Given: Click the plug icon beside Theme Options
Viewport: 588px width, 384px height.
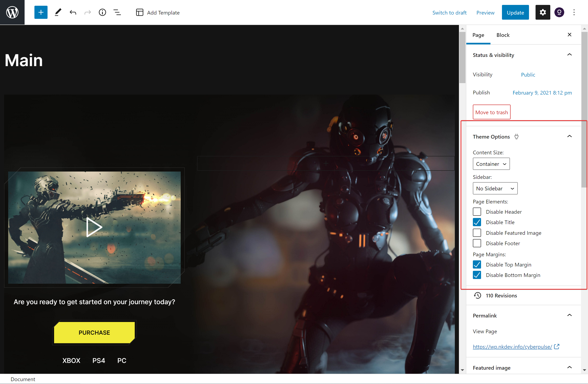Looking at the screenshot, I should (x=516, y=137).
